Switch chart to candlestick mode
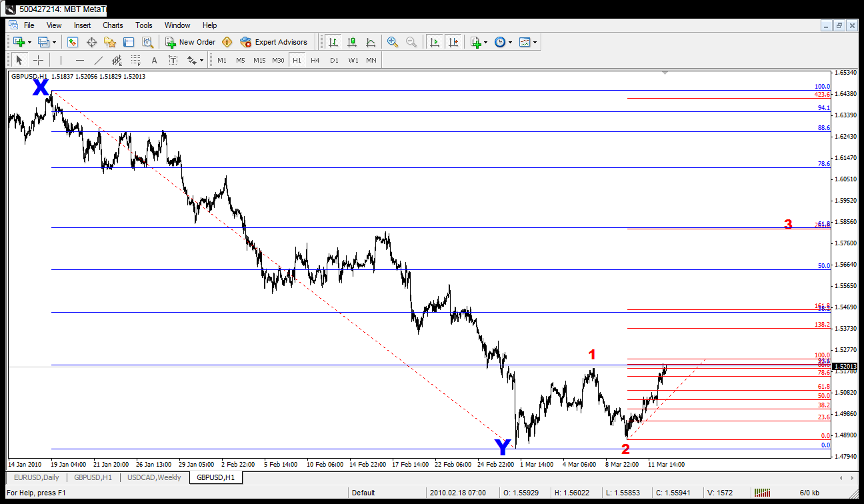This screenshot has width=864, height=504. [351, 42]
